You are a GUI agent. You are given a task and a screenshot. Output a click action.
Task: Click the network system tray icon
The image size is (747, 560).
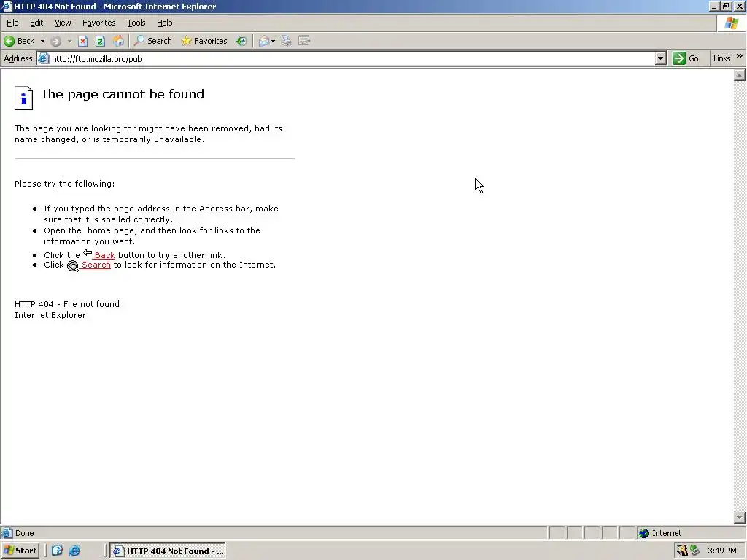click(x=695, y=551)
